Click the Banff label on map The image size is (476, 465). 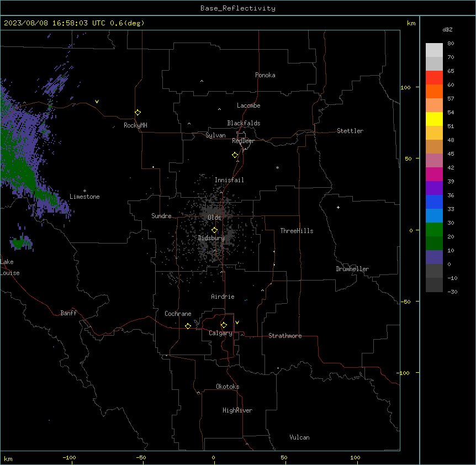[68, 313]
